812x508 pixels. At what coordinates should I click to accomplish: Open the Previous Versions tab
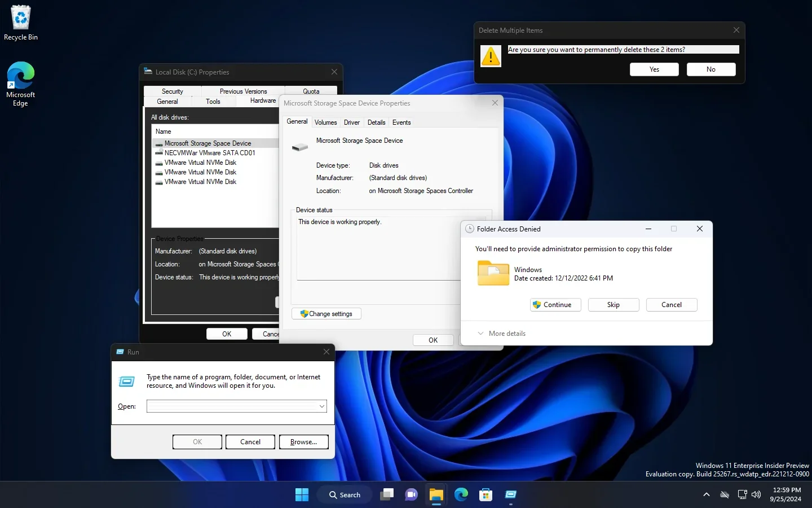243,91
